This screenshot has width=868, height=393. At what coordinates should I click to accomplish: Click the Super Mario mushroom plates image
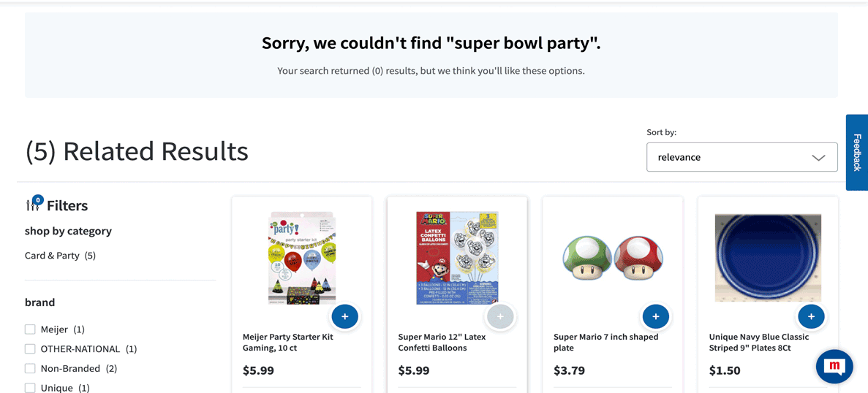point(612,258)
